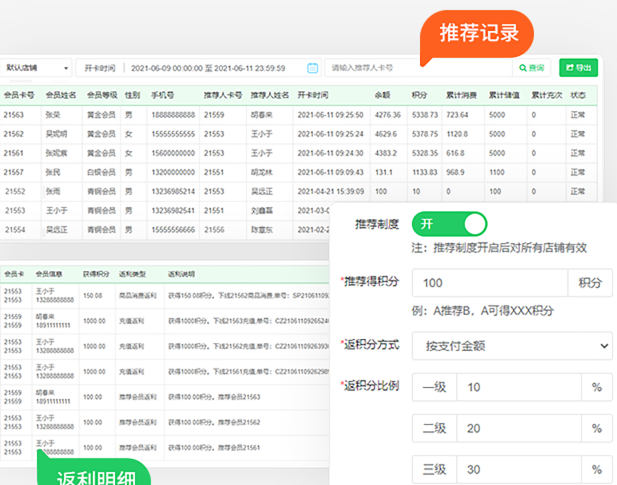Open the 开卡时间 filter type selector

click(x=98, y=68)
